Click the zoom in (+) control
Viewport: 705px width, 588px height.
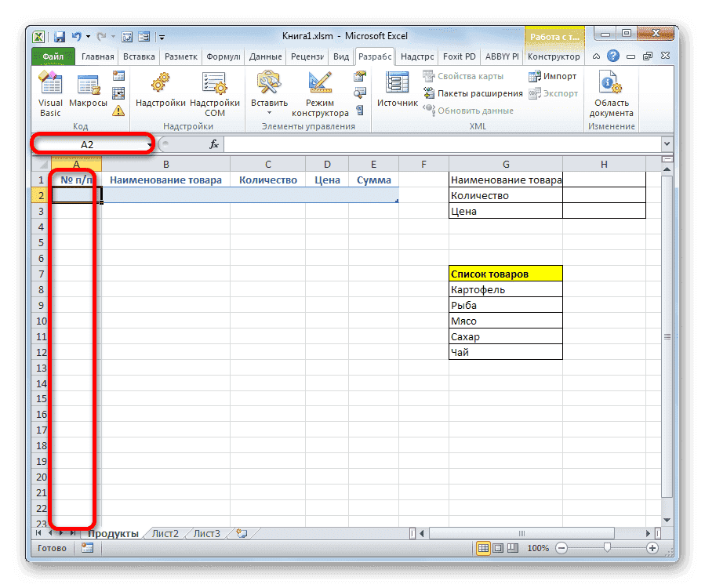[x=654, y=548]
